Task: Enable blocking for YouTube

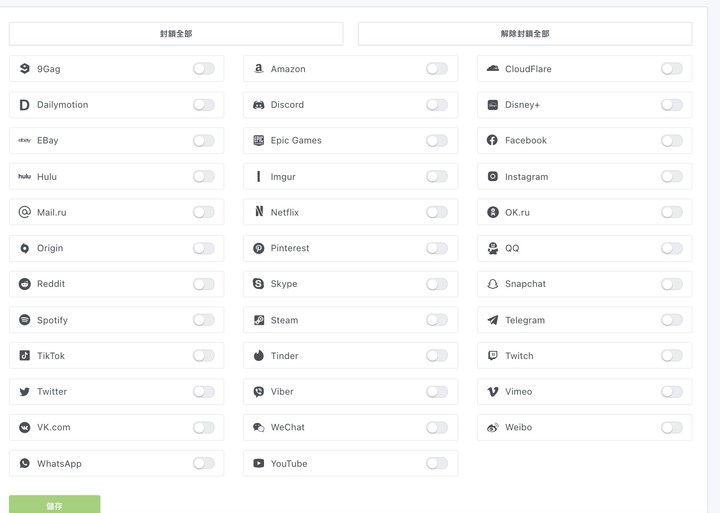Action: point(437,463)
